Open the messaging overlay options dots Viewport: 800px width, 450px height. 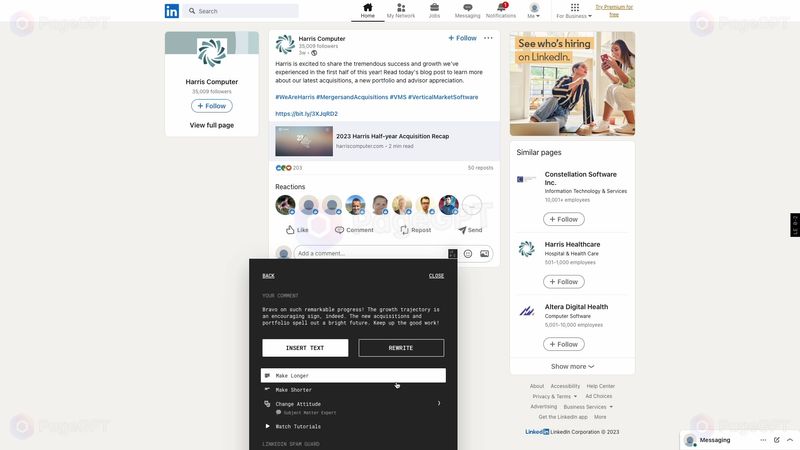(x=763, y=440)
